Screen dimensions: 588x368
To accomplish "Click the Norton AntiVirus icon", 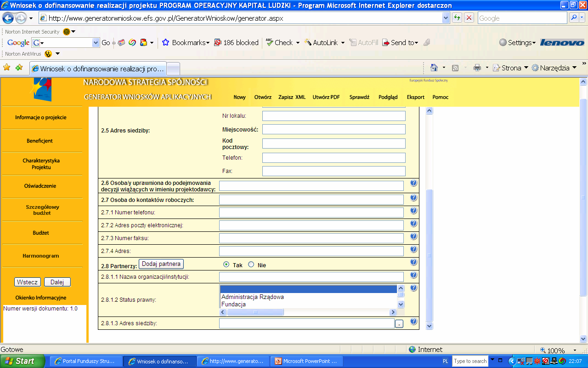I will pyautogui.click(x=48, y=54).
